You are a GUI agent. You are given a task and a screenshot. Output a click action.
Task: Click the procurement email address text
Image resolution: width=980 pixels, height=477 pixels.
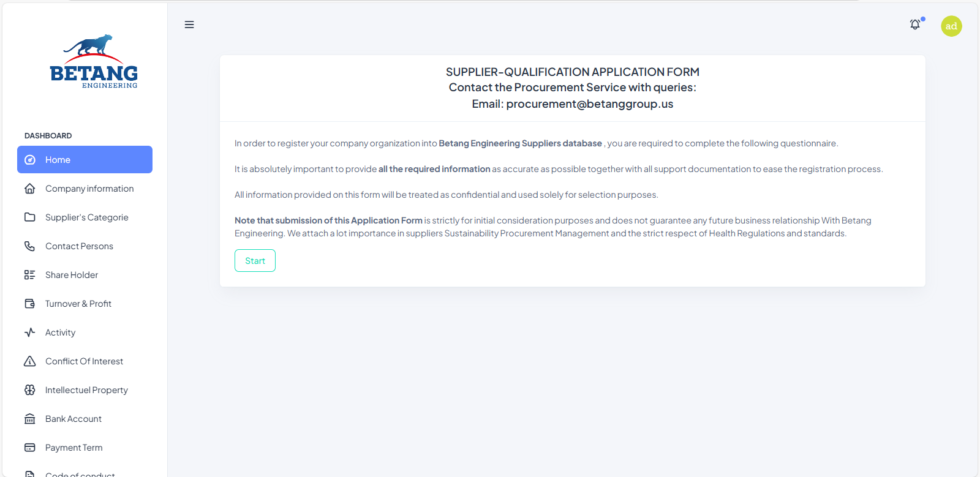point(589,104)
